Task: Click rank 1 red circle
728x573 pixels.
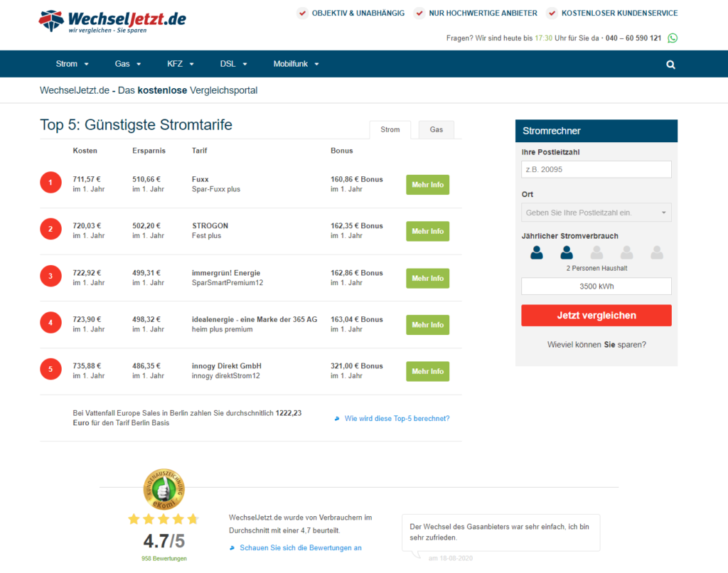Action: coord(50,183)
